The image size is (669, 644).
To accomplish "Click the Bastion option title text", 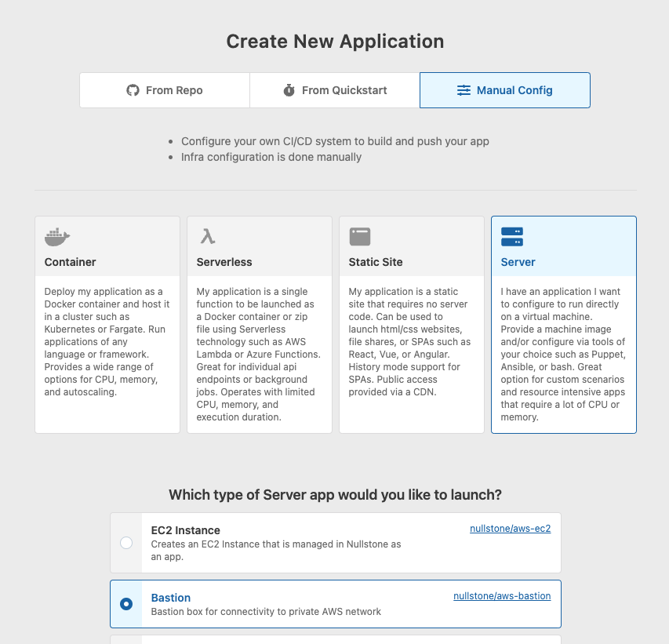I will click(x=171, y=598).
